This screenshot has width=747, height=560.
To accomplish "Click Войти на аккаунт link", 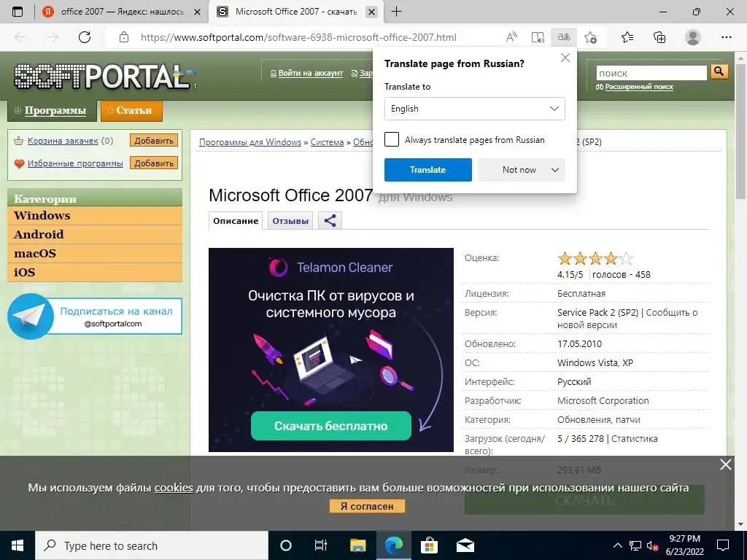I will [310, 74].
